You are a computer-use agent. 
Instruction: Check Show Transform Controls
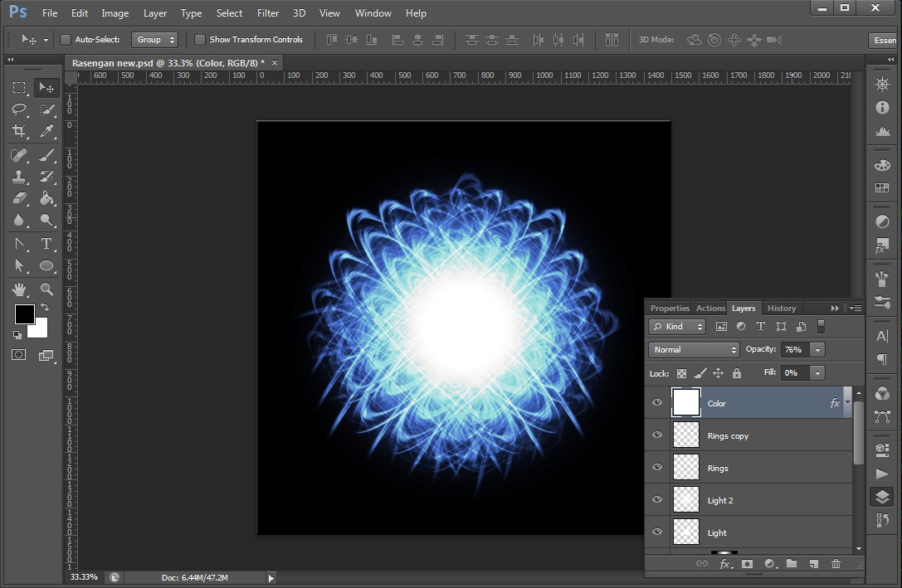(x=200, y=40)
